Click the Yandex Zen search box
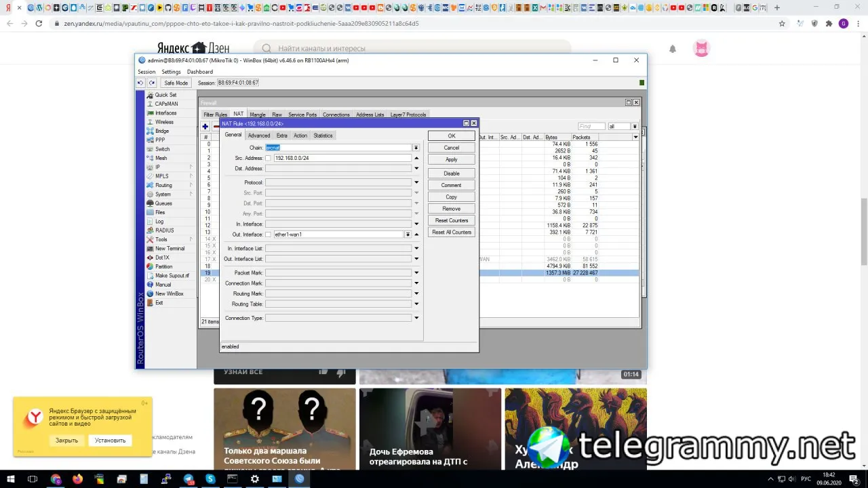The height and width of the screenshot is (488, 868). pos(412,49)
